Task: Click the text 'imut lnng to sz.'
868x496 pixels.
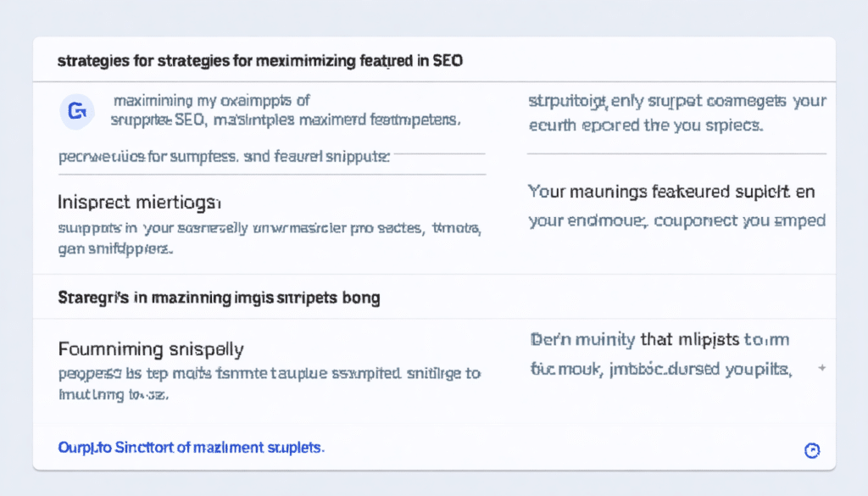Action: pyautogui.click(x=114, y=395)
